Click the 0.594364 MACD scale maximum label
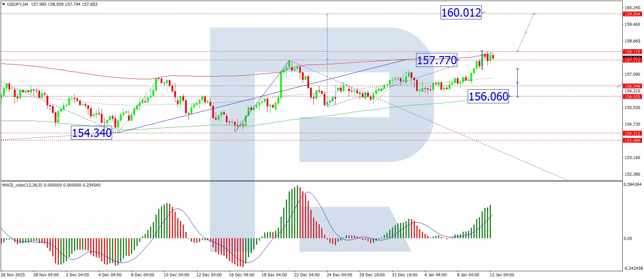Viewport: 644px width, 279px height. (x=632, y=185)
